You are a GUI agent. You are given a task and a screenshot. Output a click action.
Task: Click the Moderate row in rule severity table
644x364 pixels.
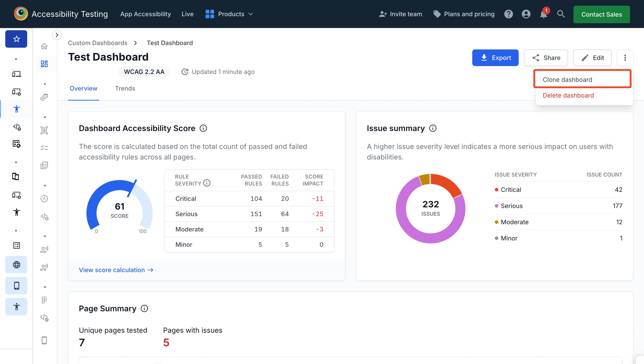(x=249, y=229)
